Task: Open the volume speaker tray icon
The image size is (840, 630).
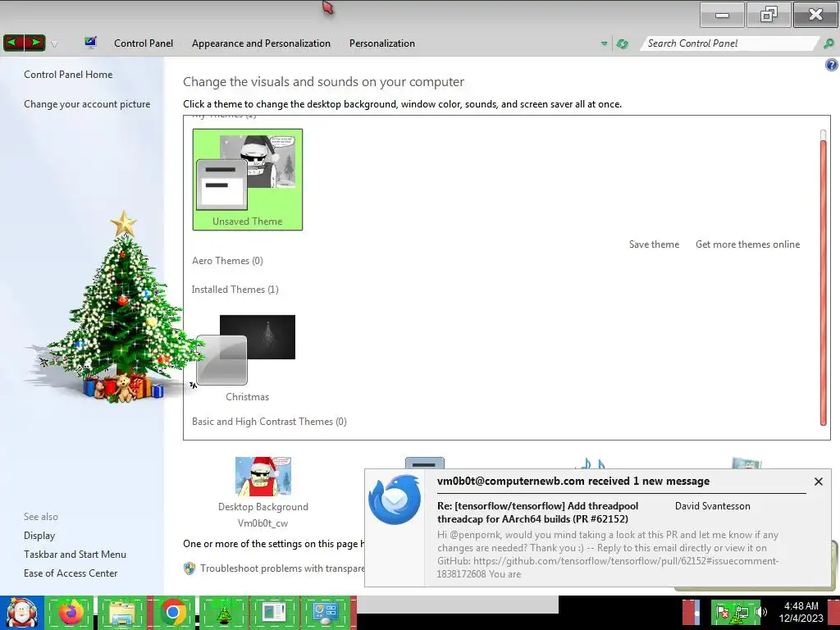Action: (760, 612)
